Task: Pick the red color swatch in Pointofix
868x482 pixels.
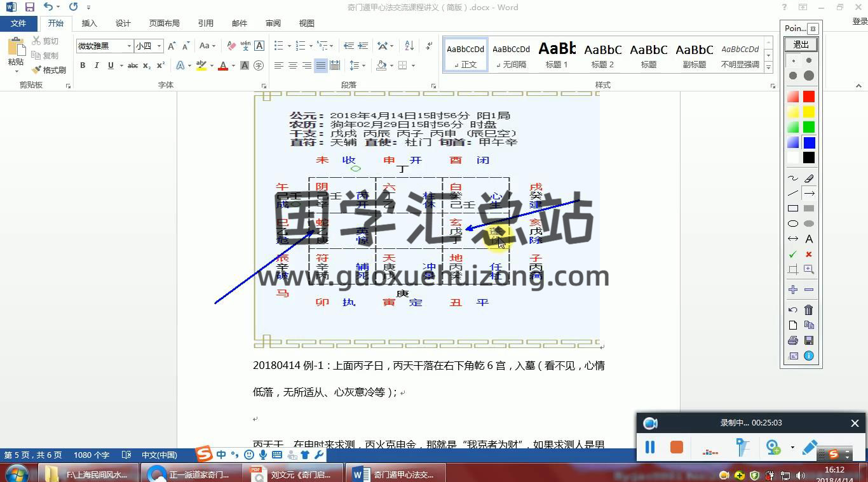Action: (809, 97)
